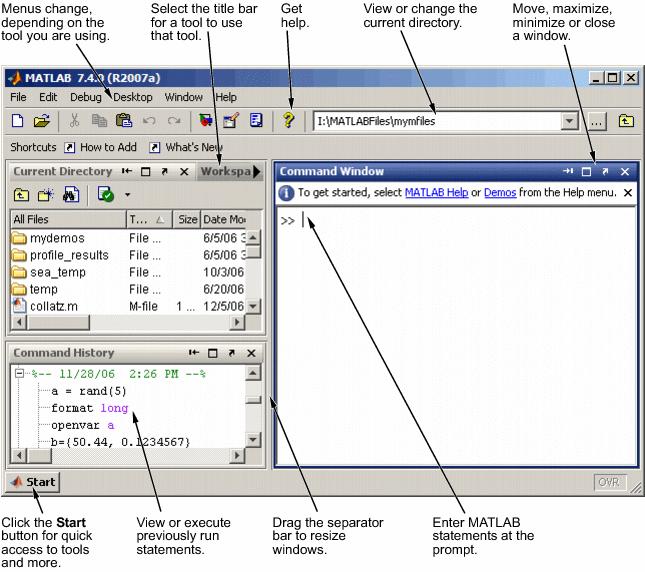The height and width of the screenshot is (572, 645).
Task: Open a file using the folder icon
Action: point(42,121)
